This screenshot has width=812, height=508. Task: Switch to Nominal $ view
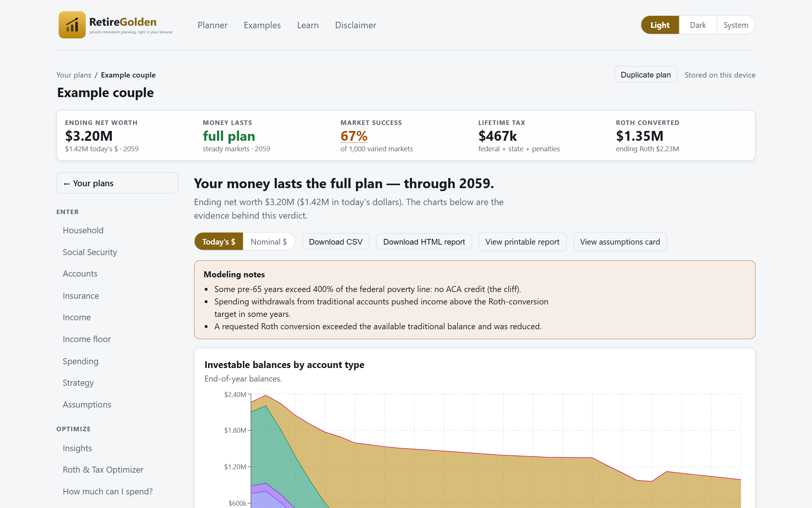[x=269, y=242]
